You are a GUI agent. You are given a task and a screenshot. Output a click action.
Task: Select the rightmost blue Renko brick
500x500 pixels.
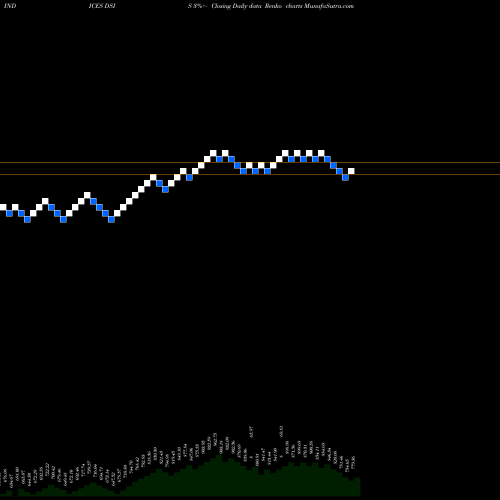click(x=345, y=177)
